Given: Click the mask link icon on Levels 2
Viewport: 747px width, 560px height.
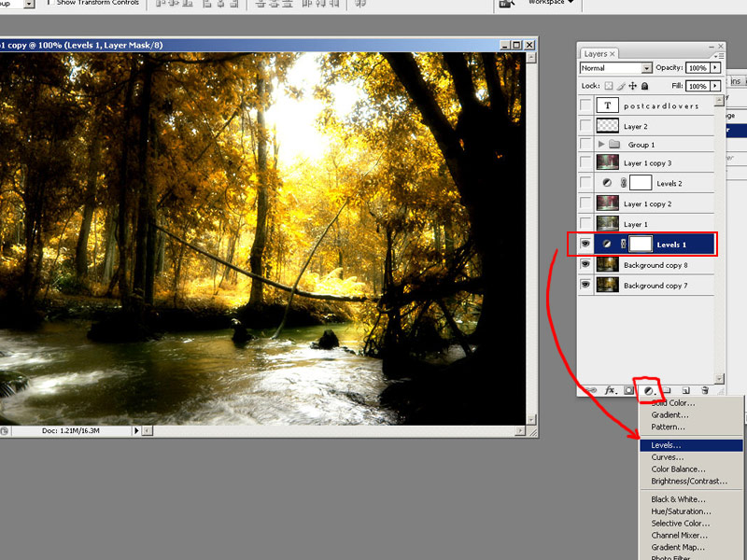Looking at the screenshot, I should coord(623,183).
